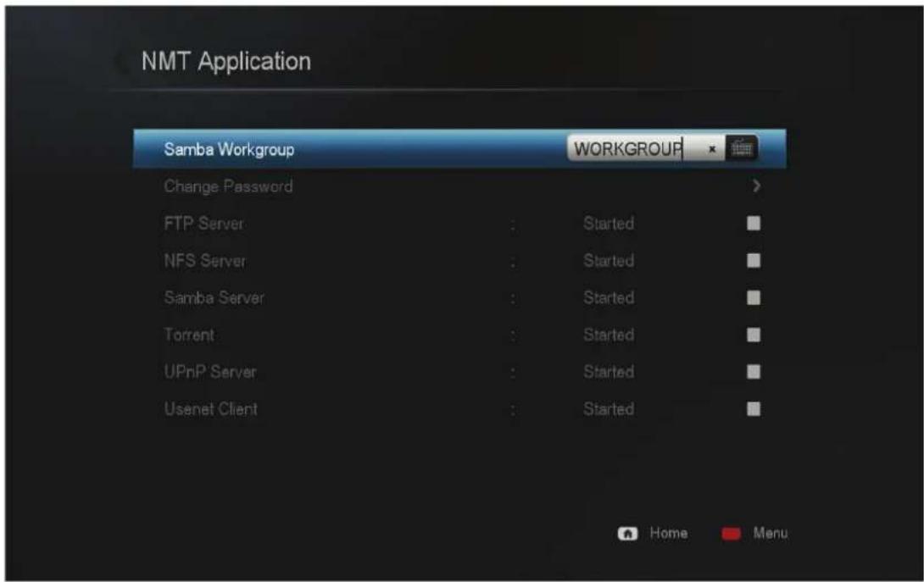Toggle the Samba Server stop square
This screenshot has width=924, height=582.
754,297
